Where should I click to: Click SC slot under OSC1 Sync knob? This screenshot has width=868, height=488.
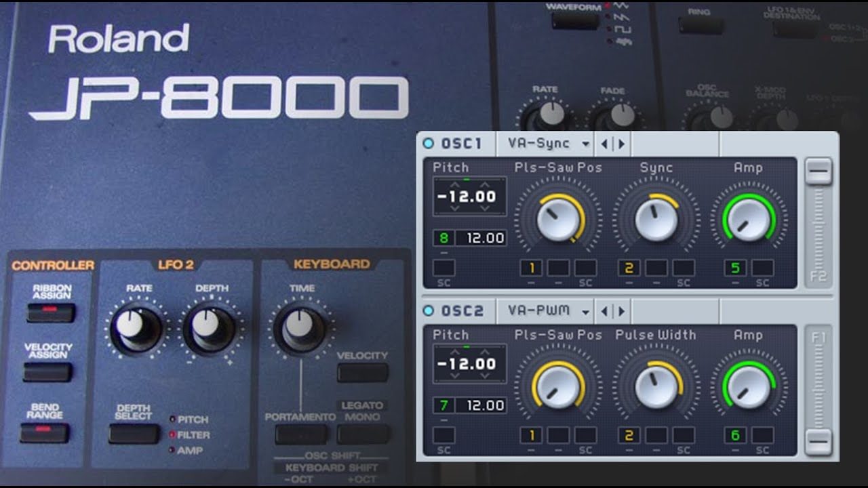(684, 268)
